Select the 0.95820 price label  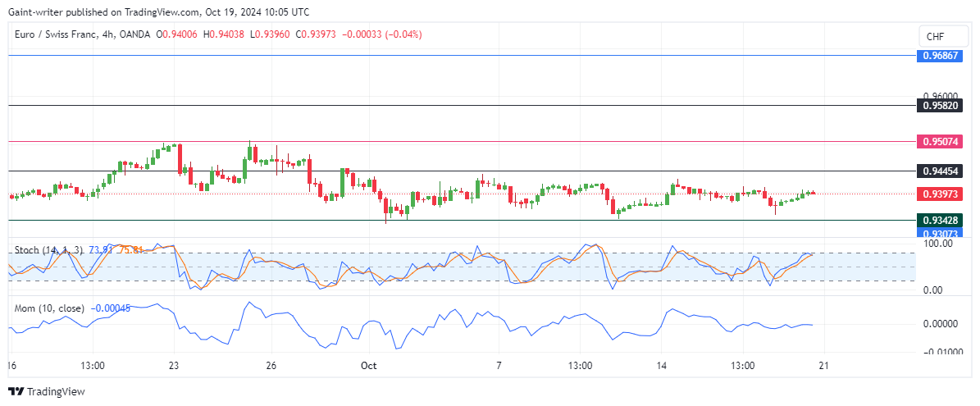pos(940,106)
